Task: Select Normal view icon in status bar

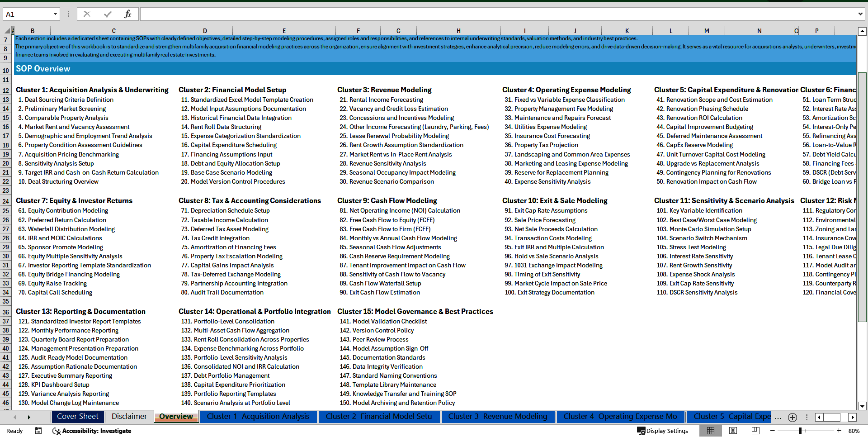Action: (710, 431)
